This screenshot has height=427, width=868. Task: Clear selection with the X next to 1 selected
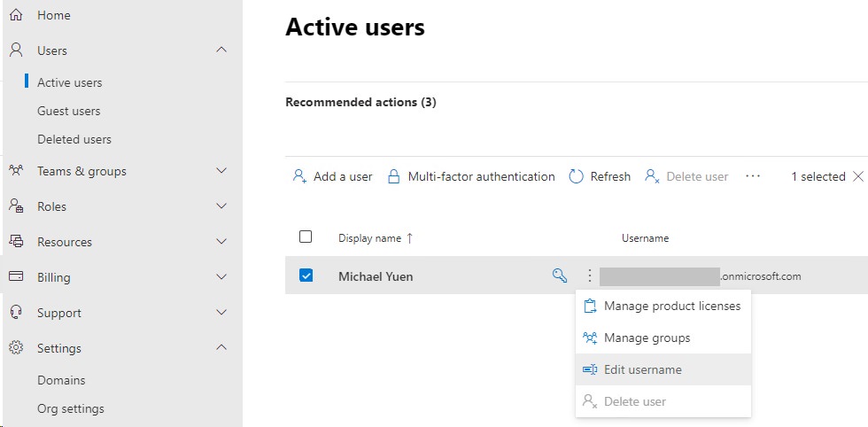click(856, 176)
